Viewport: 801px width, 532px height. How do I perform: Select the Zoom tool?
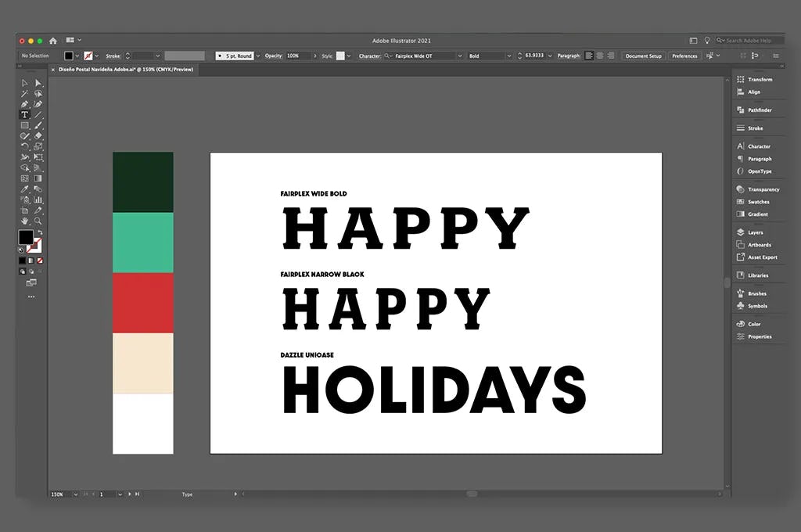[x=36, y=221]
